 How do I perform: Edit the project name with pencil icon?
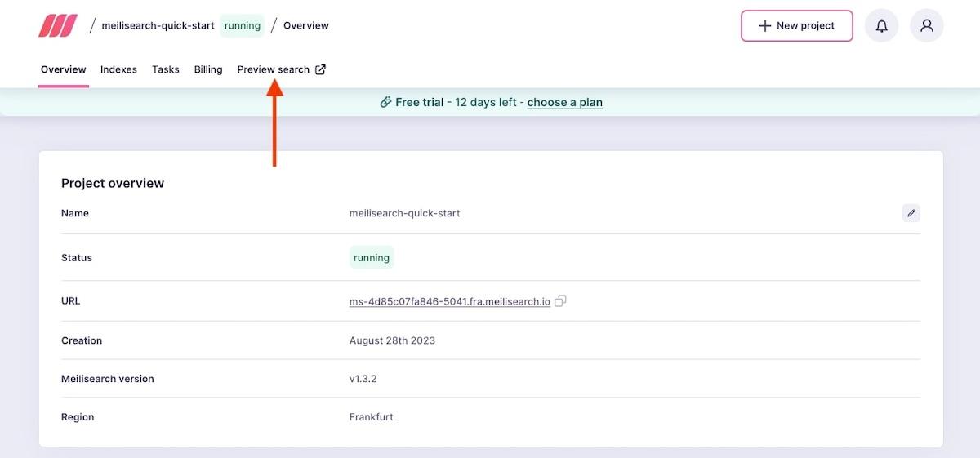click(911, 213)
